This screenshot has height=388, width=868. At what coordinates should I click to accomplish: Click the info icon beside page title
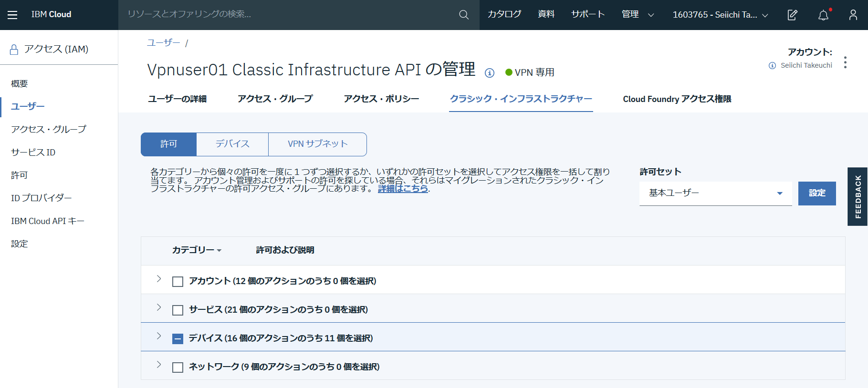pyautogui.click(x=490, y=73)
